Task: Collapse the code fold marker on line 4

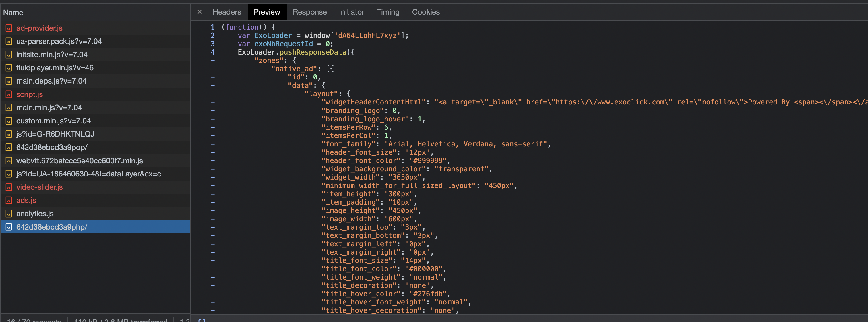Action: [x=213, y=52]
